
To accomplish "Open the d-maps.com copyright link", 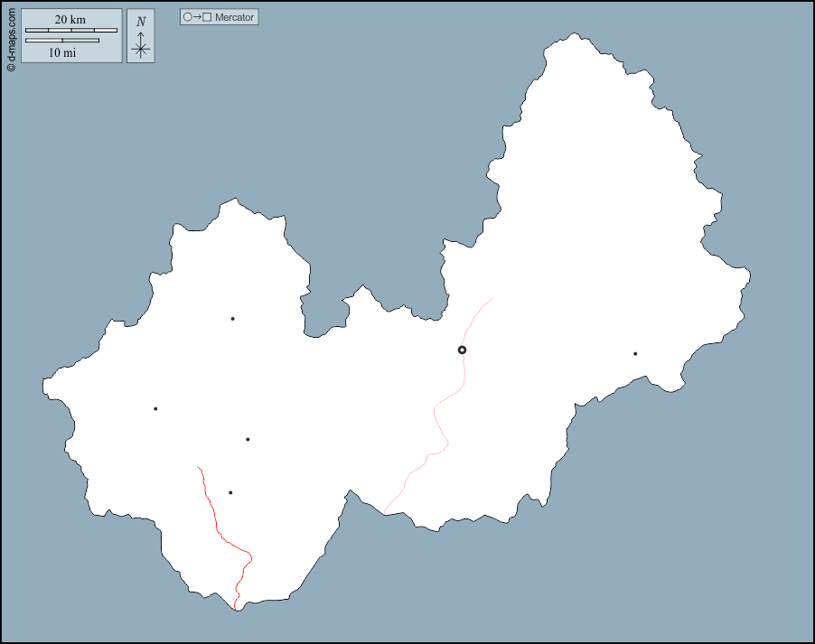I will [x=11, y=36].
